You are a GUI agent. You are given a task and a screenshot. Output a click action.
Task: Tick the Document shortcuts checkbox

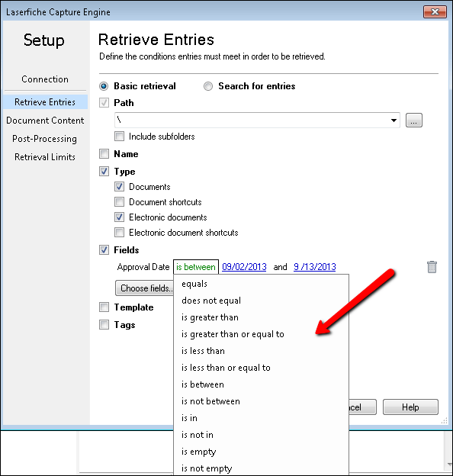point(119,202)
